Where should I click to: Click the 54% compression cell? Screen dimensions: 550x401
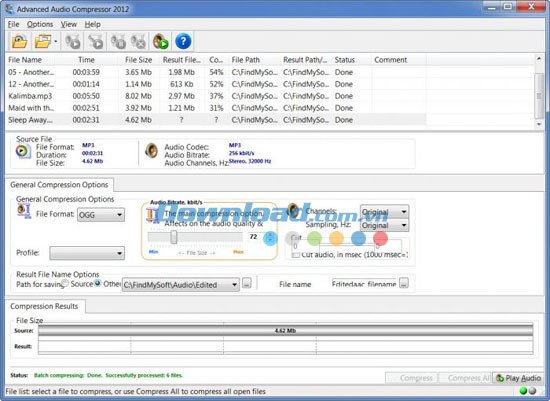(216, 72)
